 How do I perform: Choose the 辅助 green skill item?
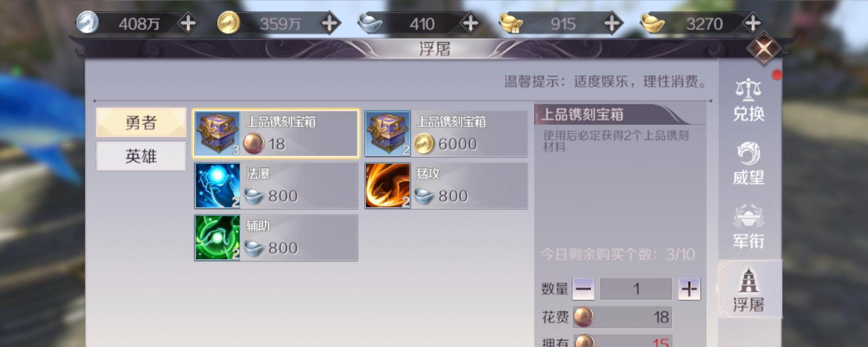tap(276, 237)
